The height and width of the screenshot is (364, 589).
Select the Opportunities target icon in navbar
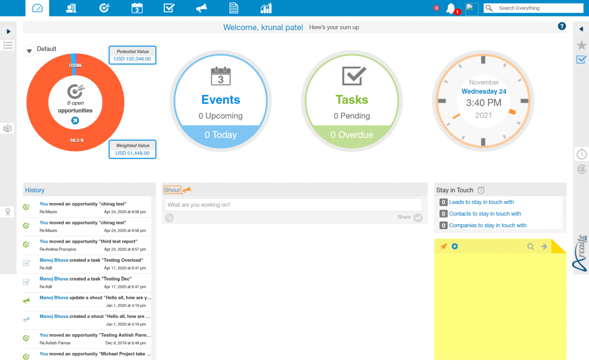[x=104, y=8]
